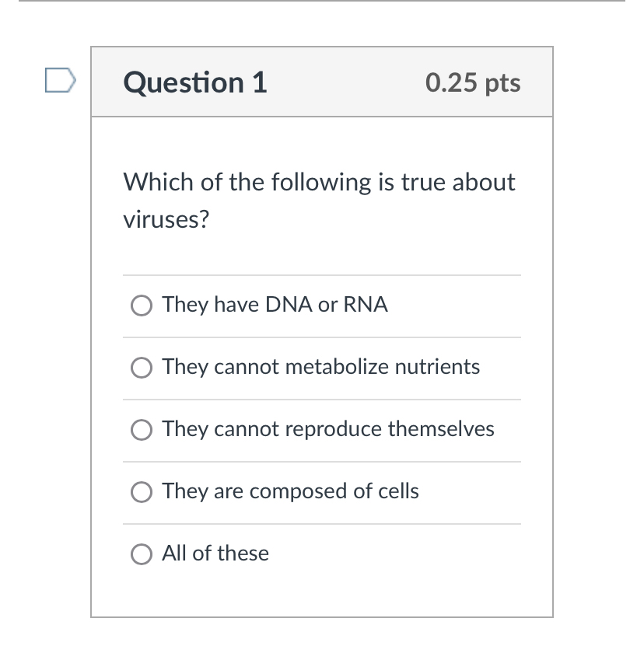The width and height of the screenshot is (644, 667).
Task: Click the circle next to 'All of these'
Action: click(142, 554)
